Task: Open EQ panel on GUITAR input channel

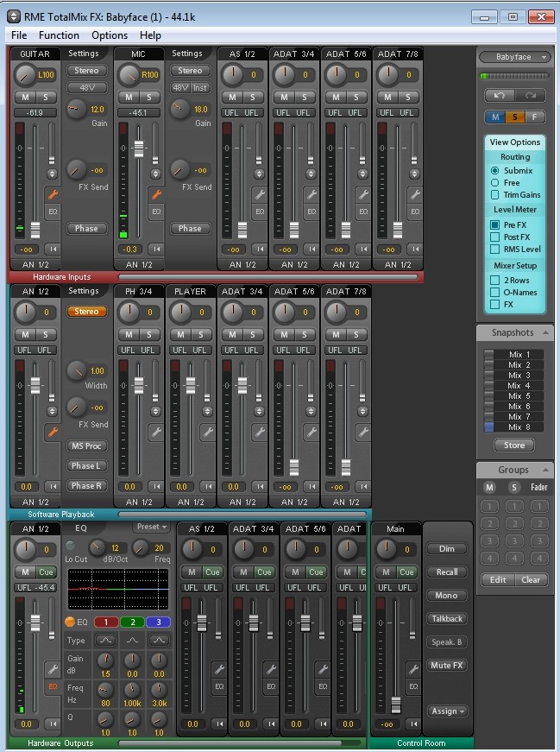Action: 53,212
